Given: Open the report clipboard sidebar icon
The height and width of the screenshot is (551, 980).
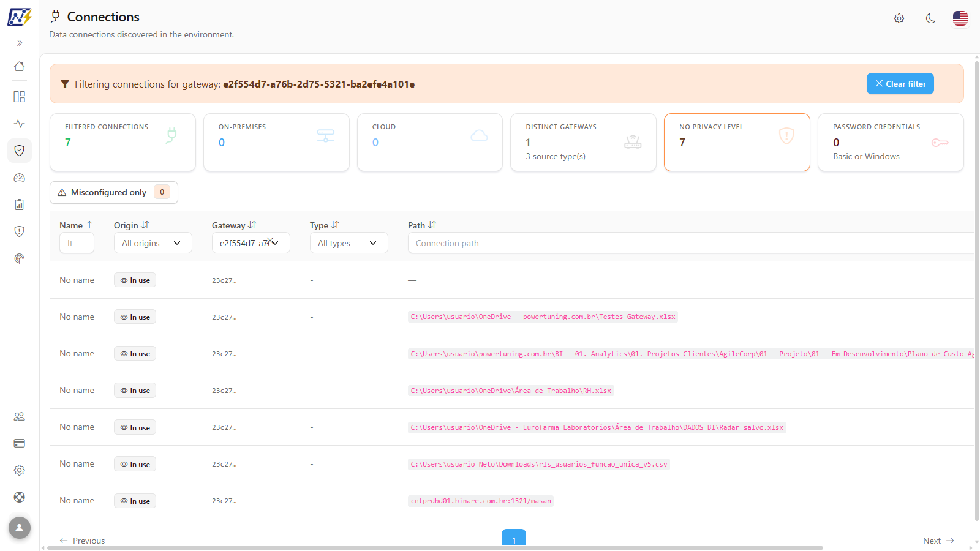Looking at the screenshot, I should click(20, 204).
